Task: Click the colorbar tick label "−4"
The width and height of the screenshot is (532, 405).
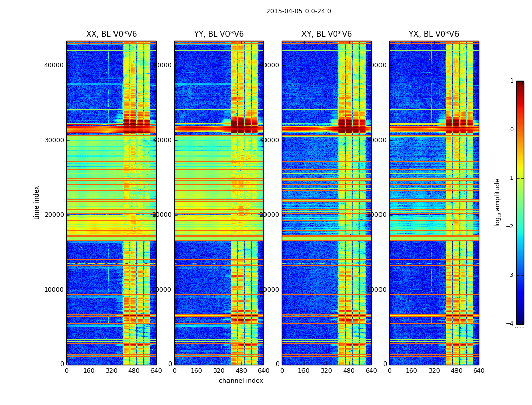Action: (x=510, y=324)
